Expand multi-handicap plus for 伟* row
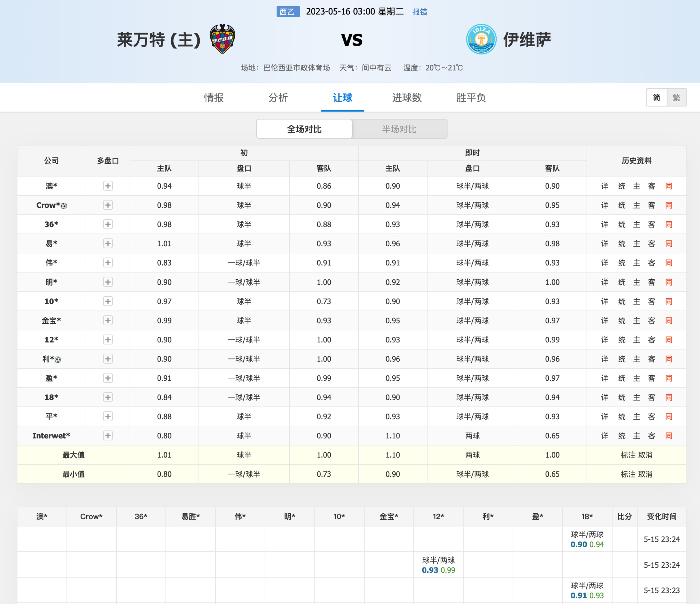This screenshot has width=700, height=604. point(108,263)
